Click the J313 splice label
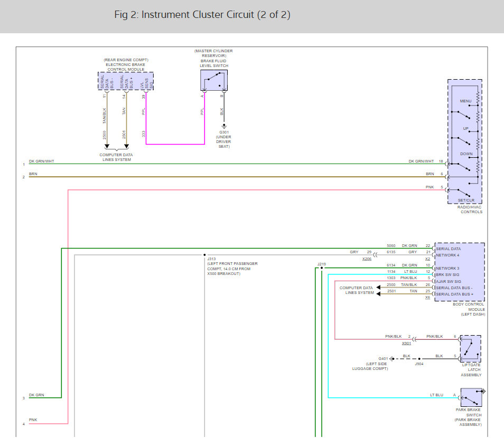 [212, 259]
